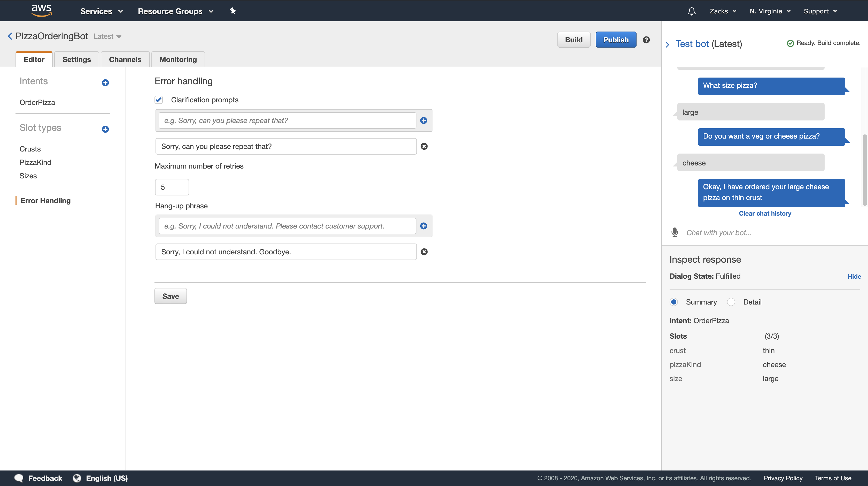This screenshot has height=486, width=868.
Task: Add a clarification prompt with plus icon
Action: tap(424, 120)
